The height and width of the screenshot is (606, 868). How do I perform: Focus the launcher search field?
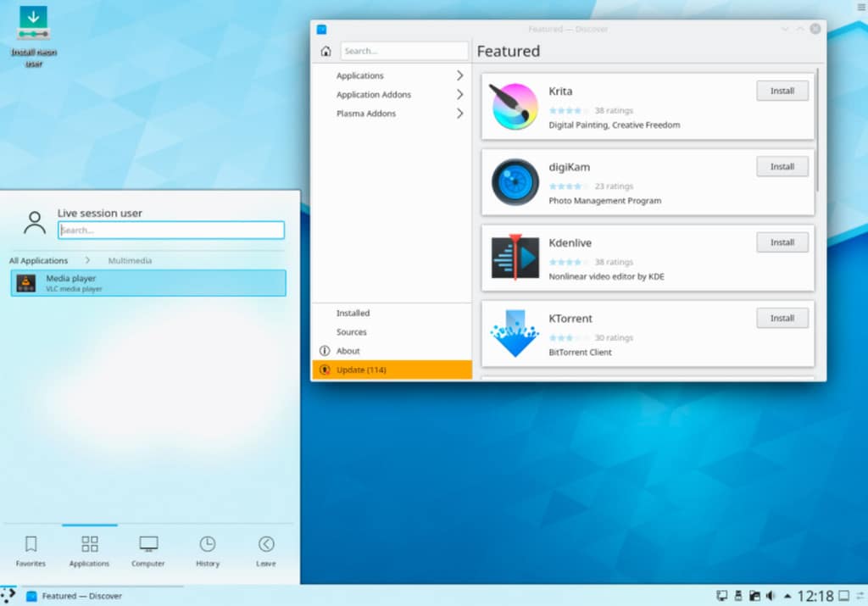coord(171,231)
